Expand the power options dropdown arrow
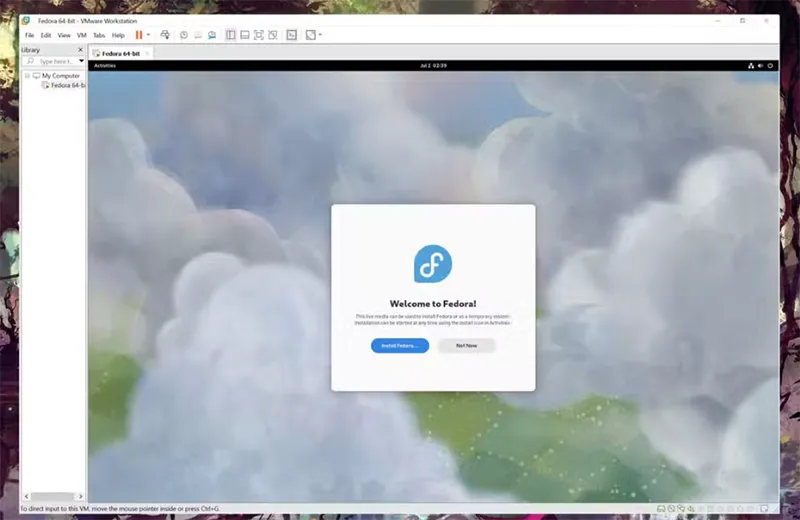The width and height of the screenshot is (800, 520). click(148, 35)
